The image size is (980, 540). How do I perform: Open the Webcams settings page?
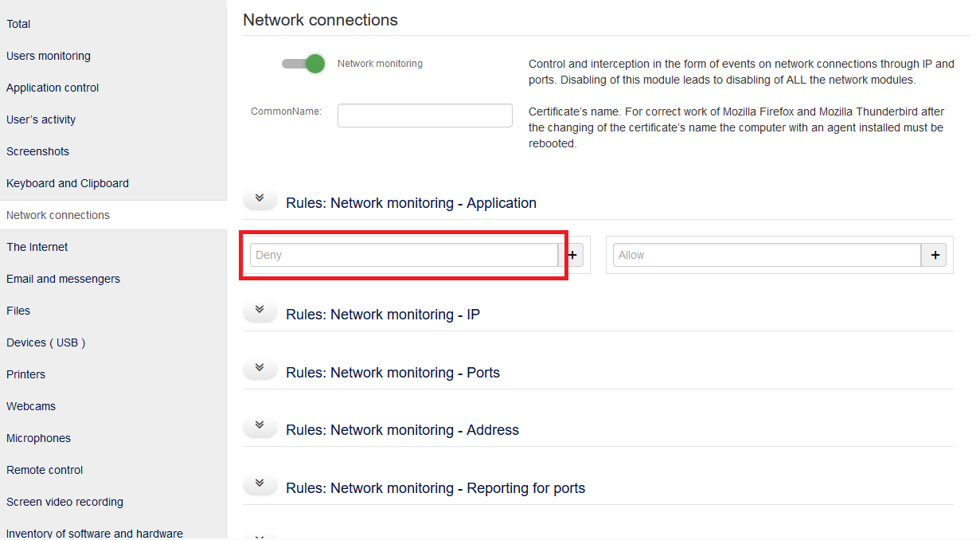31,406
